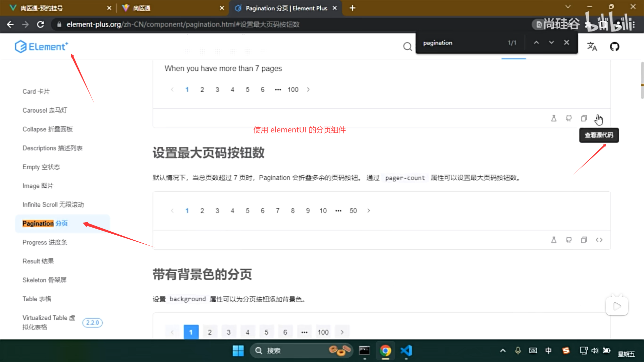The width and height of the screenshot is (644, 362).
Task: Click the translate/language icon in the header
Action: pos(592,47)
